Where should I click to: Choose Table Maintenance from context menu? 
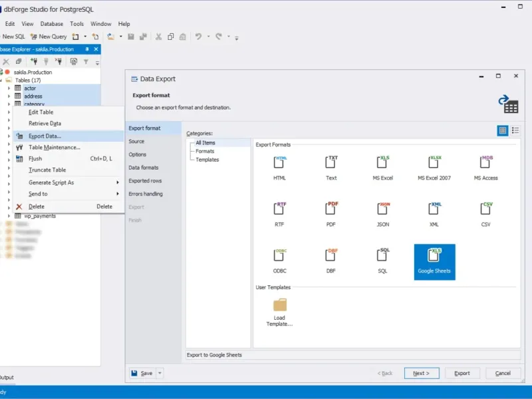(x=68, y=148)
